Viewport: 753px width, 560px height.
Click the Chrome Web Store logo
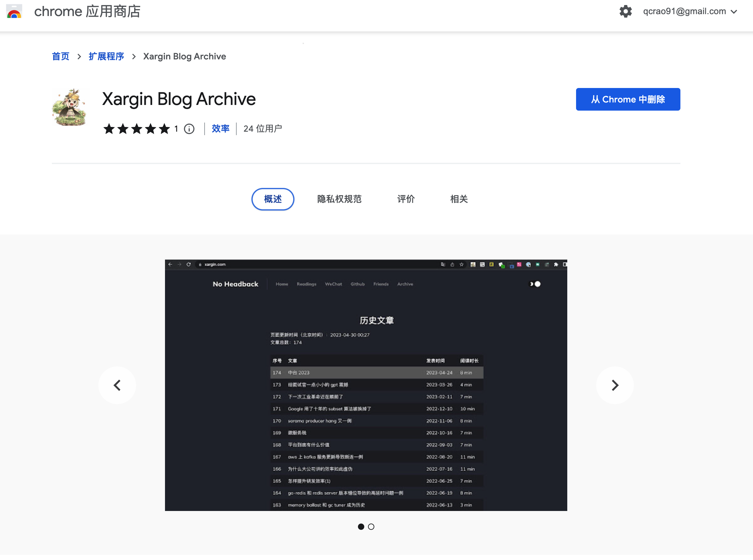click(14, 12)
